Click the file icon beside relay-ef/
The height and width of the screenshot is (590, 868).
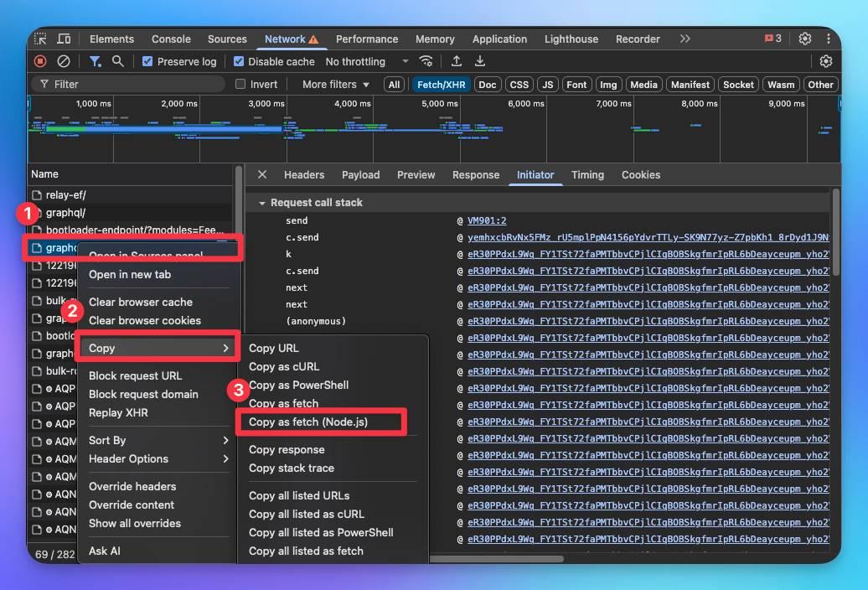click(37, 194)
